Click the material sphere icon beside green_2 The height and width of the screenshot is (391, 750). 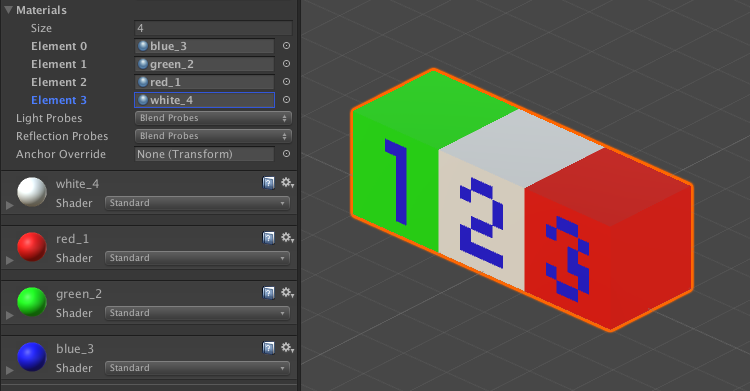click(x=143, y=64)
